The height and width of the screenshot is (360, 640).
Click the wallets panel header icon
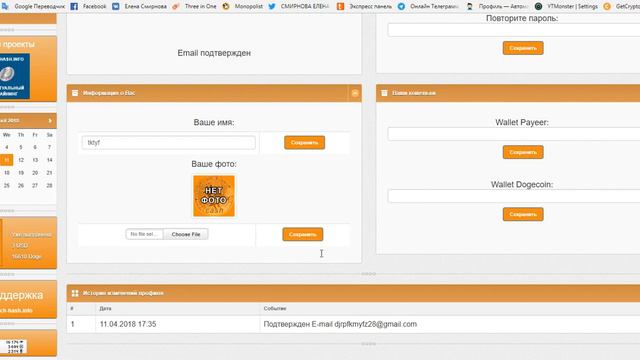(384, 93)
